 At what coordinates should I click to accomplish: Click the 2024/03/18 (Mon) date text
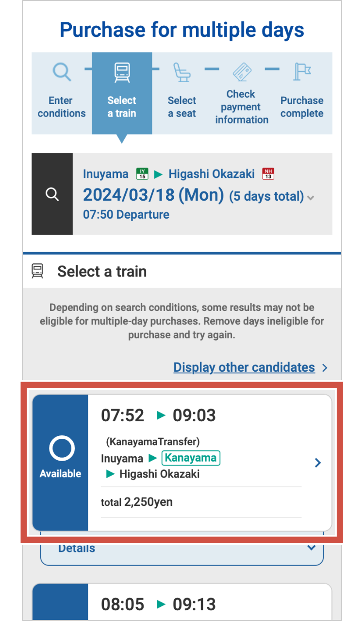(x=153, y=195)
